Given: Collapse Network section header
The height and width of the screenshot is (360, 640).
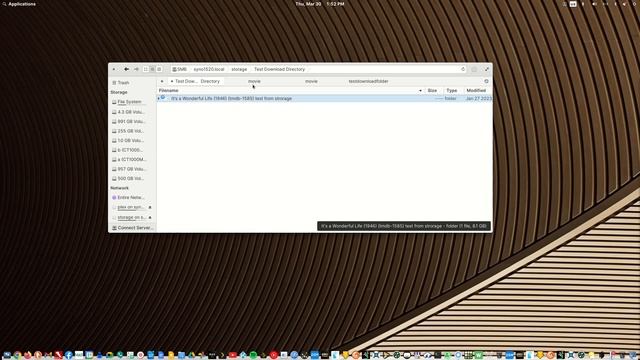Looking at the screenshot, I should tap(120, 188).
